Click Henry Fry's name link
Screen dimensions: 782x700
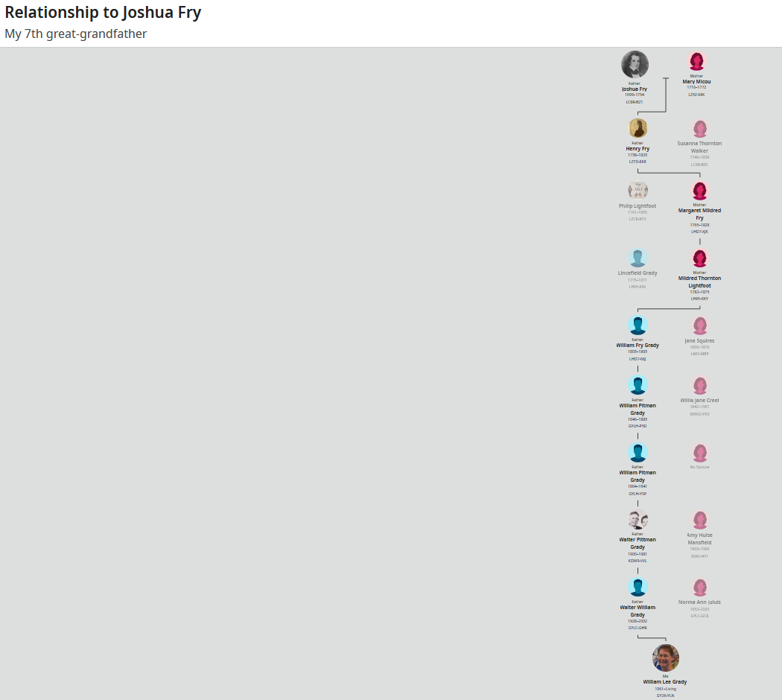point(638,149)
